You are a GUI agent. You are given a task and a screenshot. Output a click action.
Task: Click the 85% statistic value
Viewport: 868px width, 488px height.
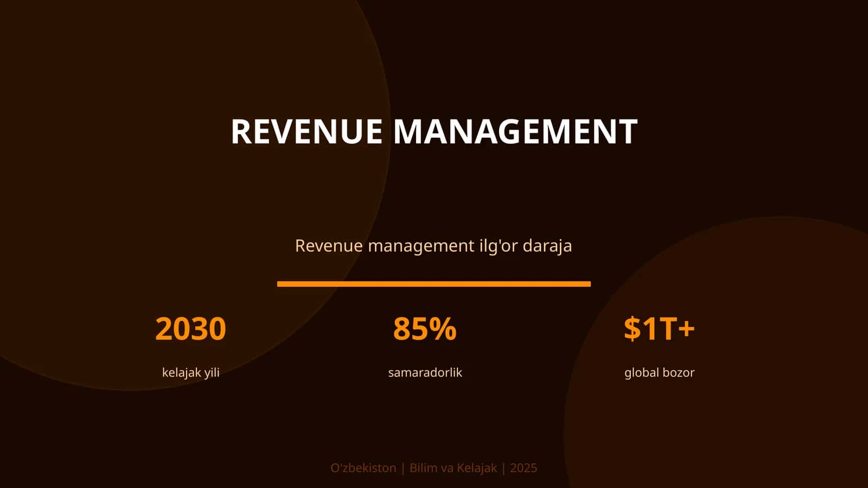(x=425, y=329)
